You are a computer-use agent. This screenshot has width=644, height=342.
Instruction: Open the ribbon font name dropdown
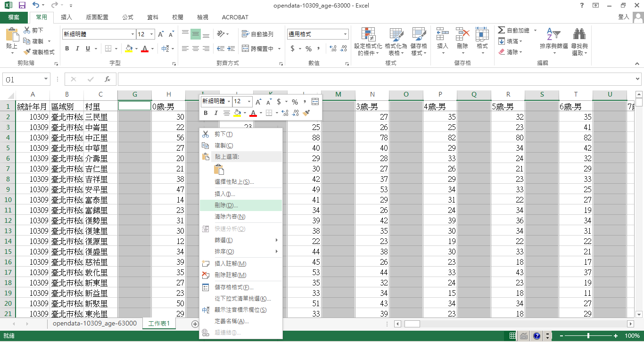(x=132, y=34)
